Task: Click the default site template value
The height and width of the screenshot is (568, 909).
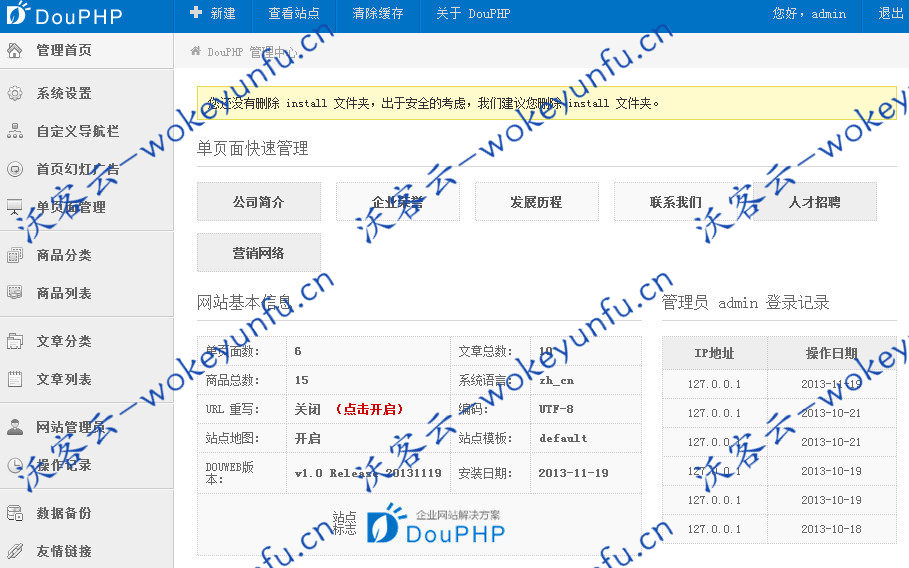Action: click(x=563, y=438)
